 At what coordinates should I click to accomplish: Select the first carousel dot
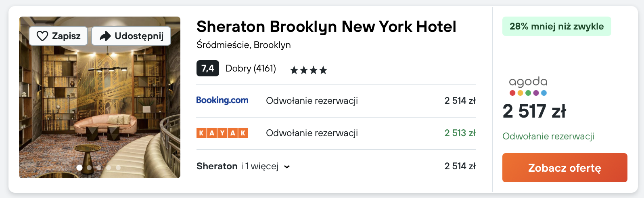[79, 167]
